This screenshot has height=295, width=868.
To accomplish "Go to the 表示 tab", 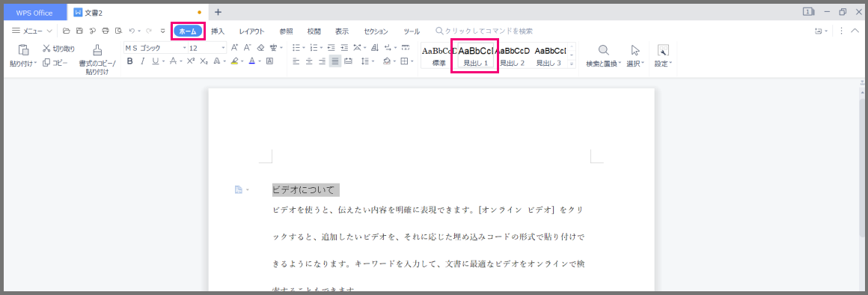I will tap(342, 31).
